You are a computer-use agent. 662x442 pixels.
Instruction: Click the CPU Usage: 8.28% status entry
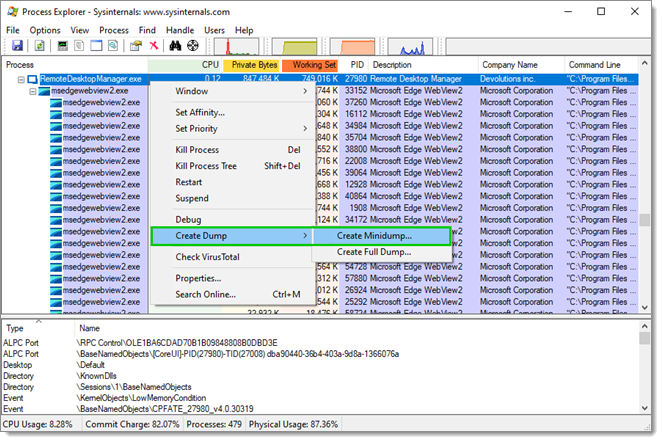tap(38, 424)
